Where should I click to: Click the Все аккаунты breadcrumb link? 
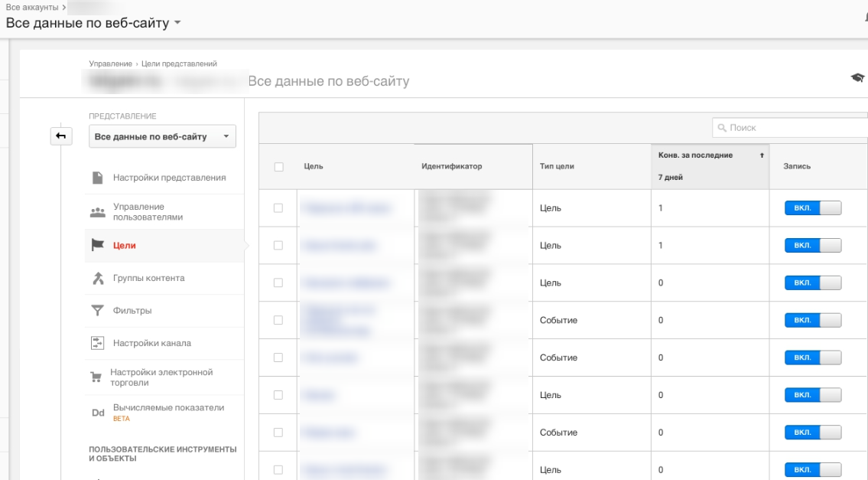[x=32, y=7]
